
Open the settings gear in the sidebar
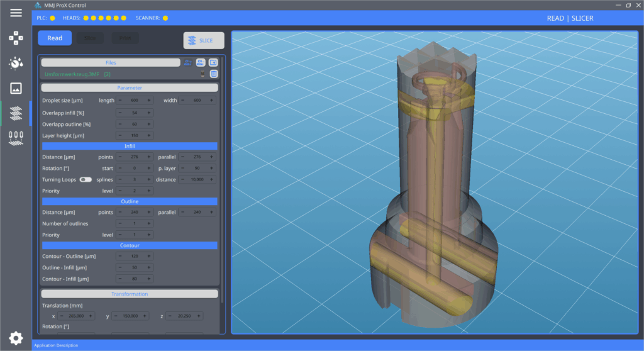pos(16,337)
